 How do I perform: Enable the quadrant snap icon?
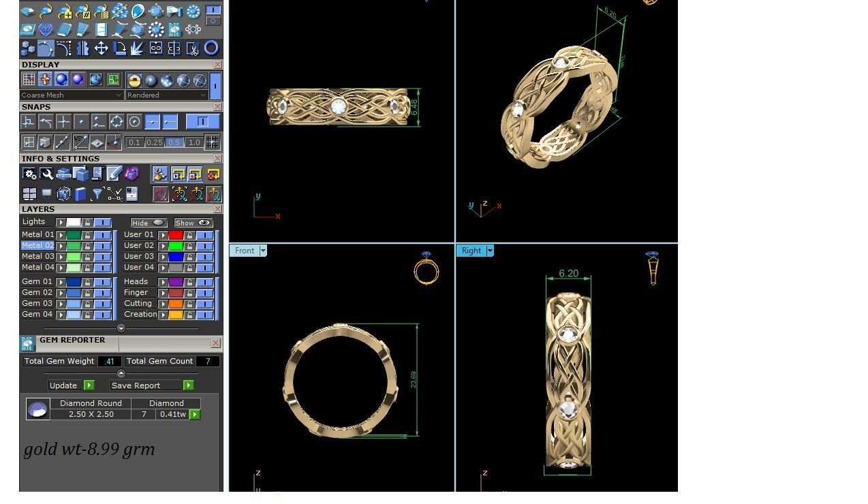(117, 121)
